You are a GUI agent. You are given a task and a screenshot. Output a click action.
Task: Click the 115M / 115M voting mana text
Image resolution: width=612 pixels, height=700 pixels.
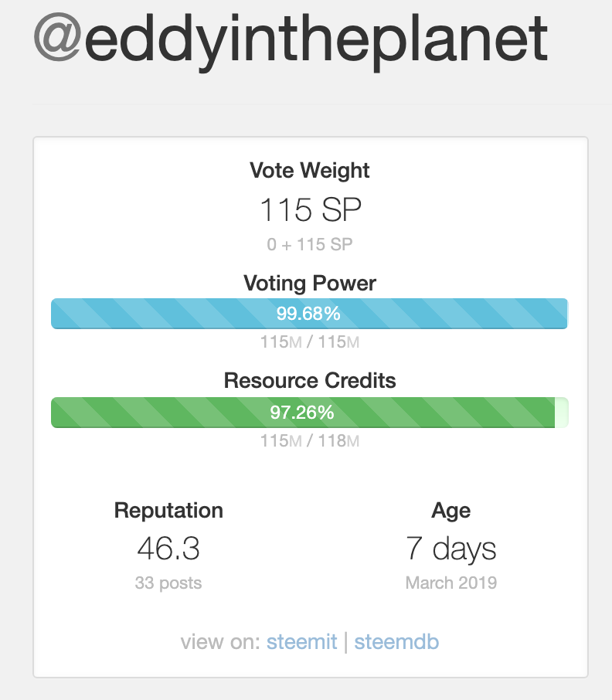pyautogui.click(x=310, y=342)
